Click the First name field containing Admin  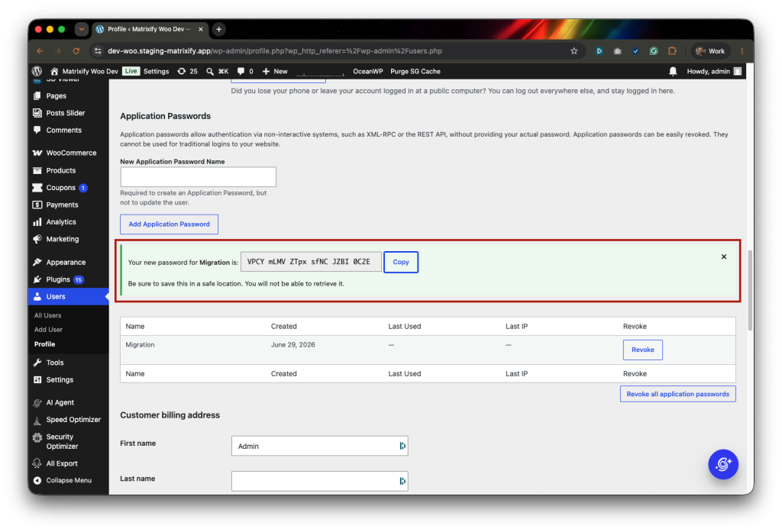click(320, 446)
